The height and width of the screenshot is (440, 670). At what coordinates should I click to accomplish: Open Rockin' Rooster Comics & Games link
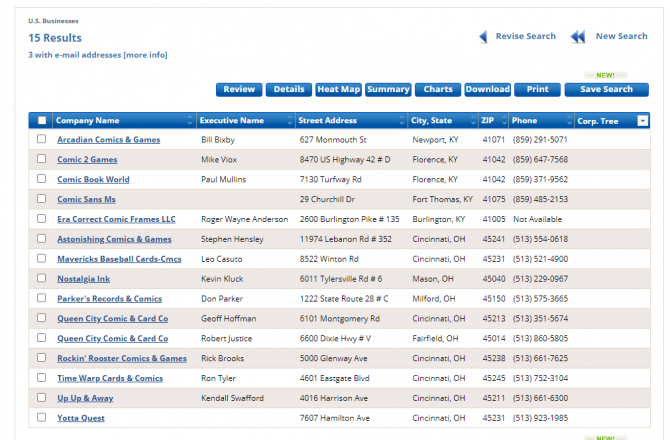(122, 358)
